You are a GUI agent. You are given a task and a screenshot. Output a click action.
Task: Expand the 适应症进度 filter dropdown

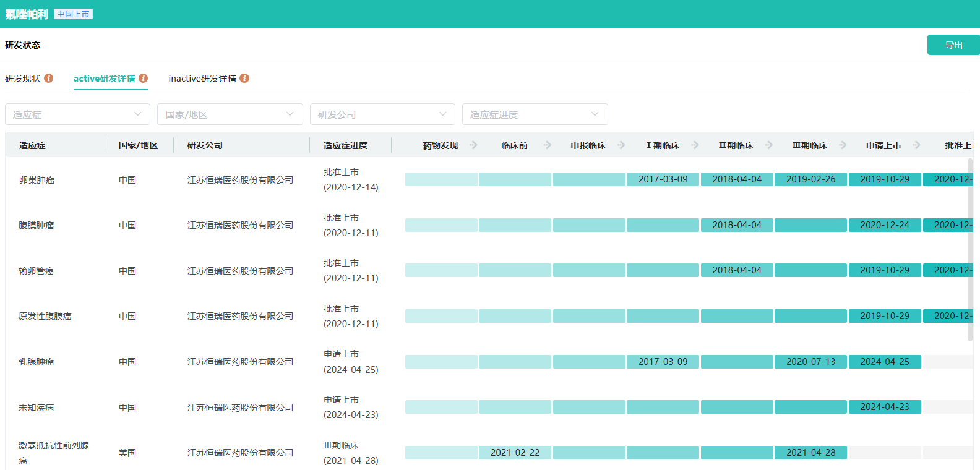pos(535,114)
